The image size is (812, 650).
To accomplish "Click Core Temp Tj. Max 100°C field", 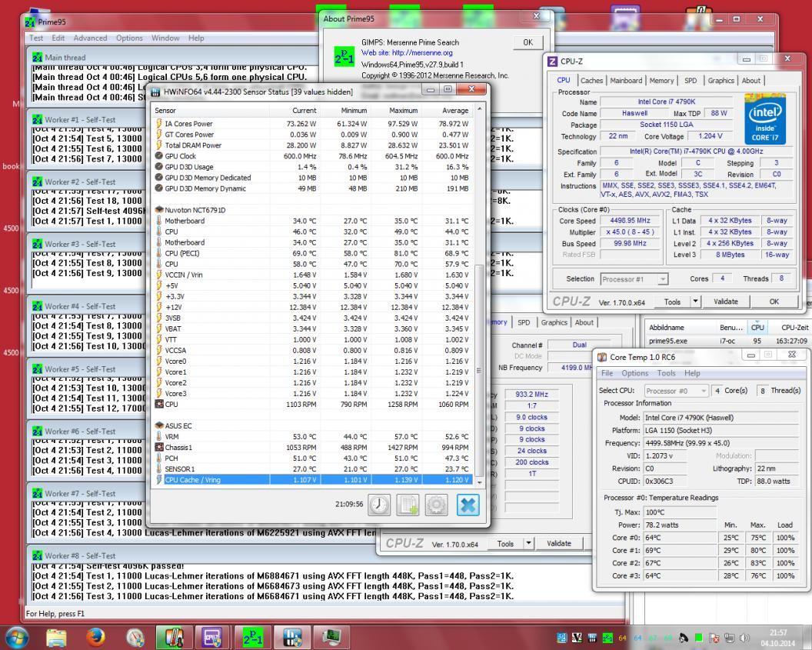I will click(680, 512).
